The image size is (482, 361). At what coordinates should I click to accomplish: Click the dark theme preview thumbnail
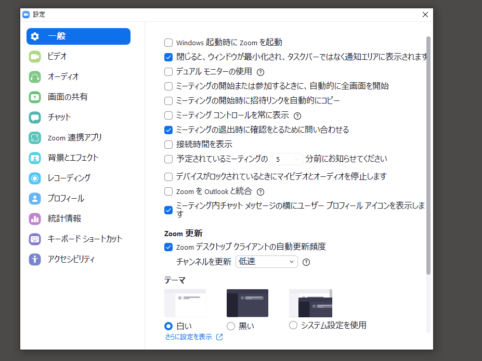(x=247, y=303)
